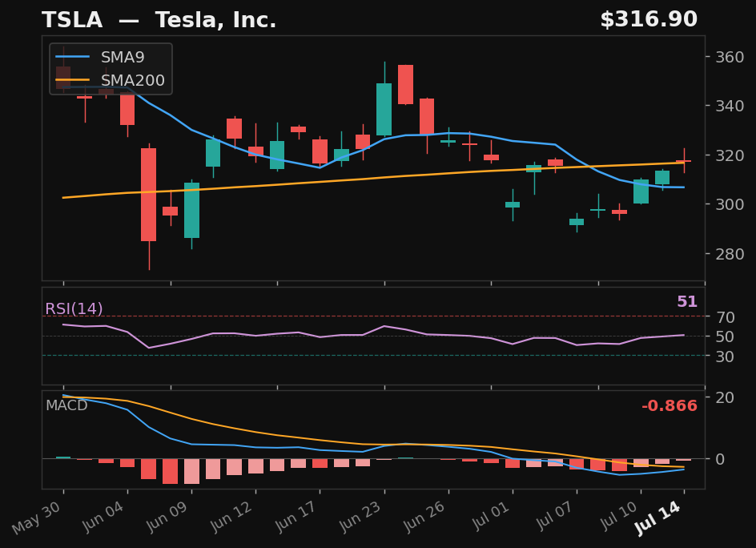
Task: Click the SMA9 blue legend line sample
Action: (73, 57)
